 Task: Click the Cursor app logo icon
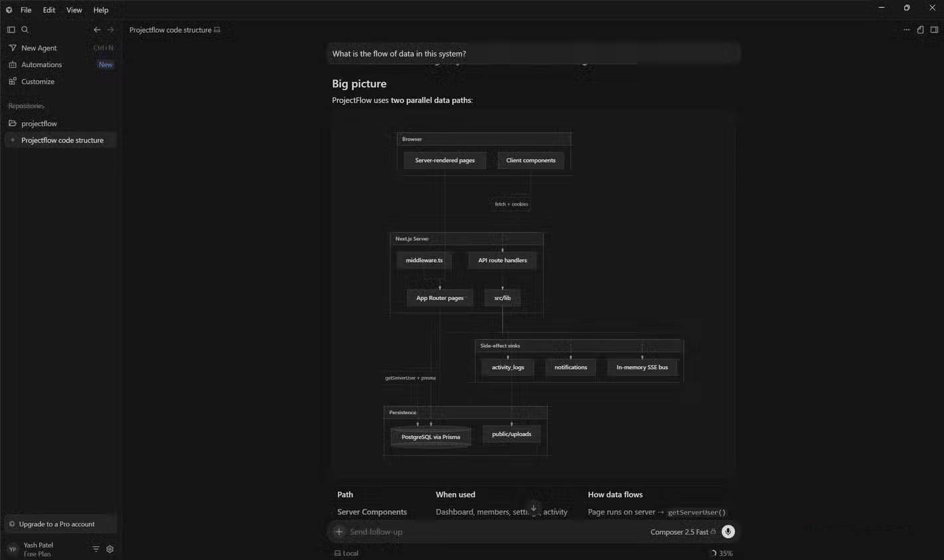click(x=9, y=10)
